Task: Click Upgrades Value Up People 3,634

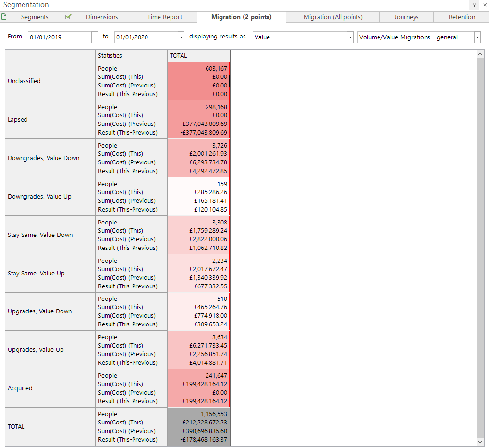Action: pyautogui.click(x=220, y=337)
